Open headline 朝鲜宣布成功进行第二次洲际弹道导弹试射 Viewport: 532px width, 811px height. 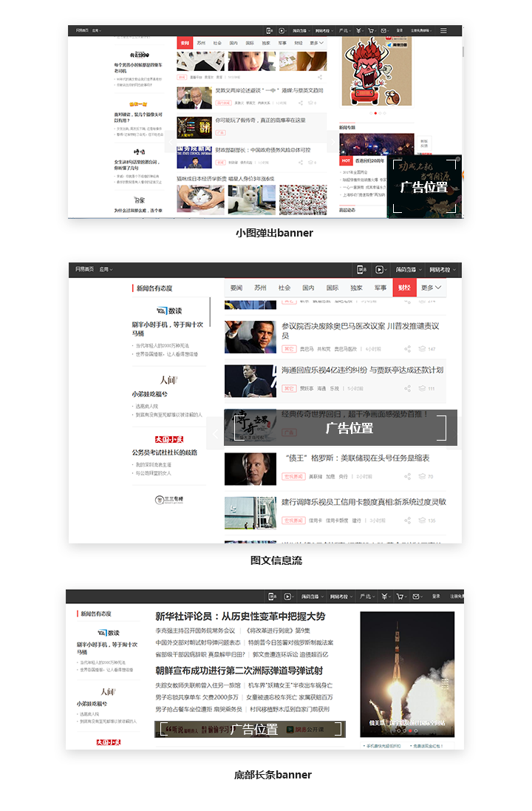tap(239, 671)
